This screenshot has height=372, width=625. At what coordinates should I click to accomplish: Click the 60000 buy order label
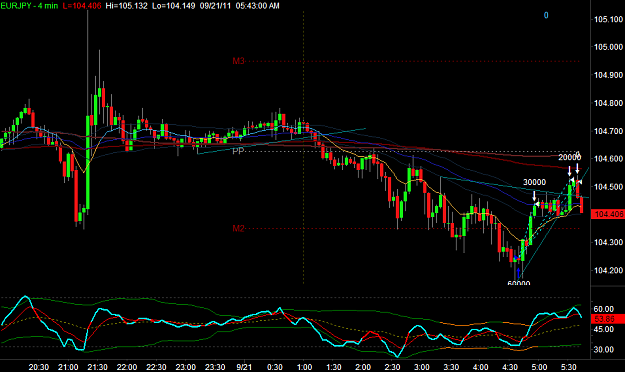pyautogui.click(x=519, y=283)
